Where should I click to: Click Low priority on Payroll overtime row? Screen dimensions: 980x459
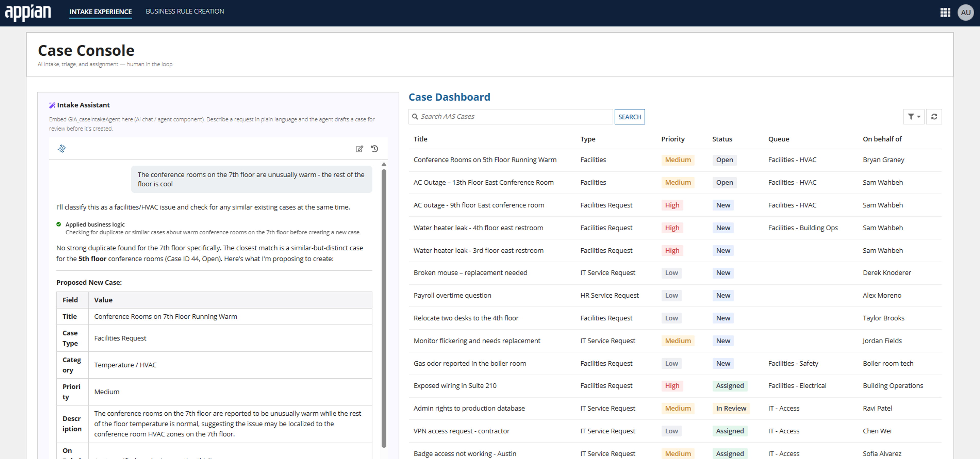[671, 295]
